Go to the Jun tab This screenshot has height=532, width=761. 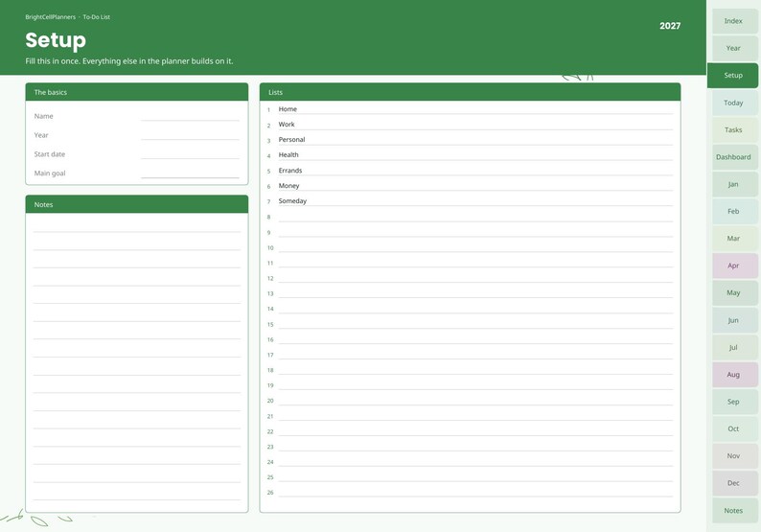(733, 320)
